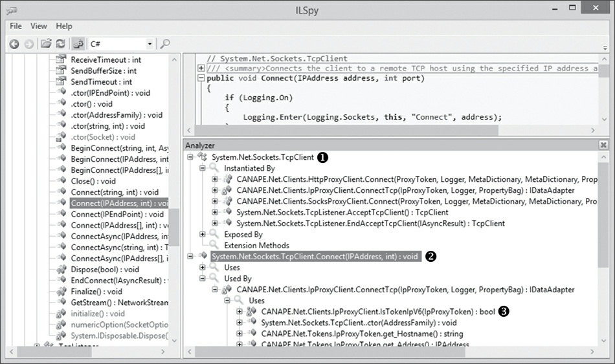
Task: Select TcpListener.EndAcceptTcpClient(IAsyncResult) entry
Action: (x=370, y=223)
